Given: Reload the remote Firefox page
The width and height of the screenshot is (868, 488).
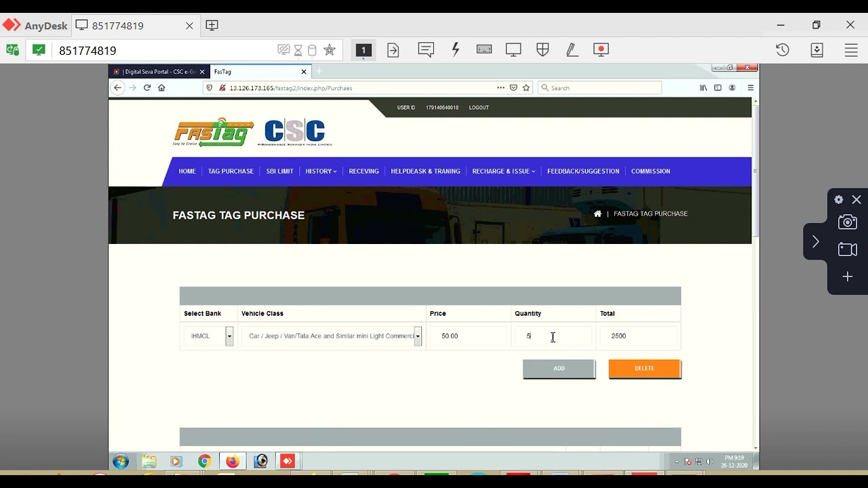Looking at the screenshot, I should [146, 87].
